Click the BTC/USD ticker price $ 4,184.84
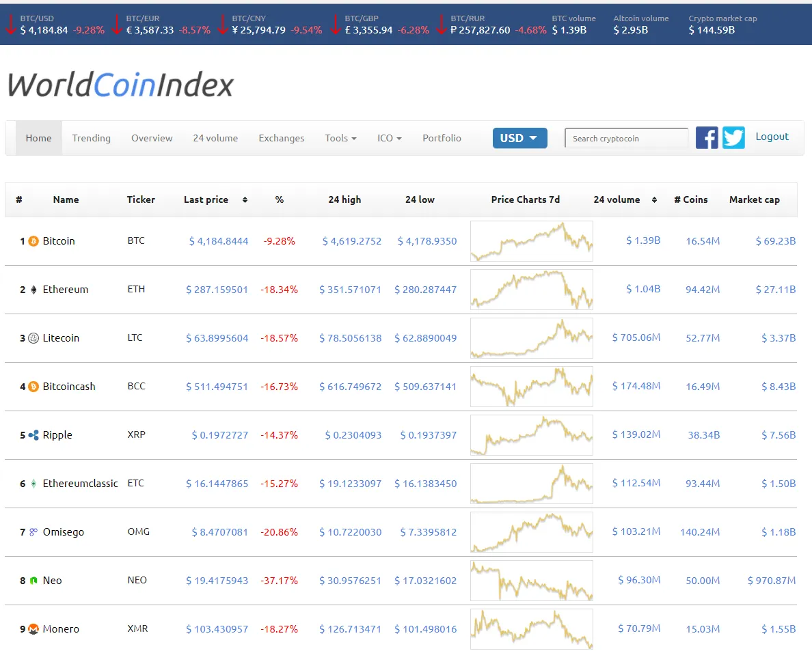 (44, 30)
